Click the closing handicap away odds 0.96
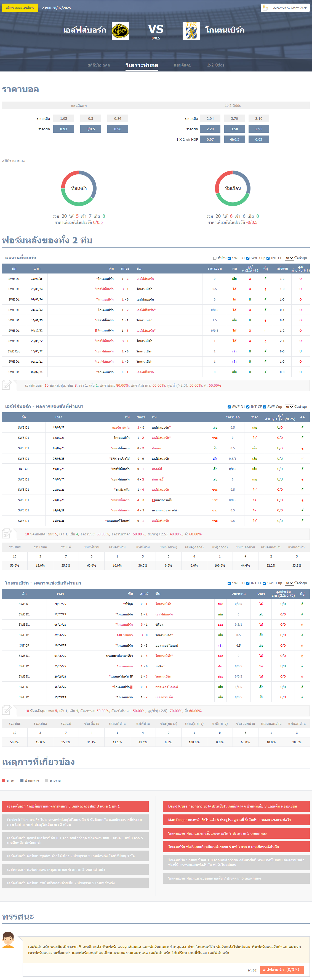 pos(118,129)
